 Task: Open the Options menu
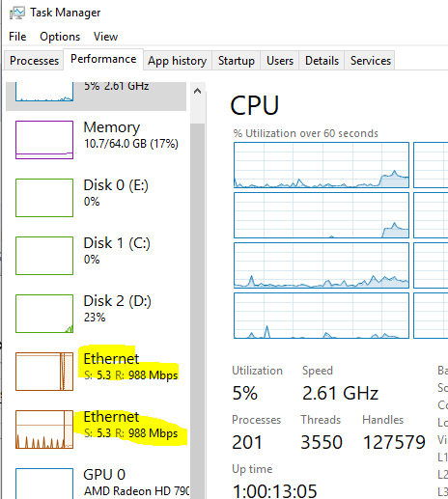[x=60, y=37]
